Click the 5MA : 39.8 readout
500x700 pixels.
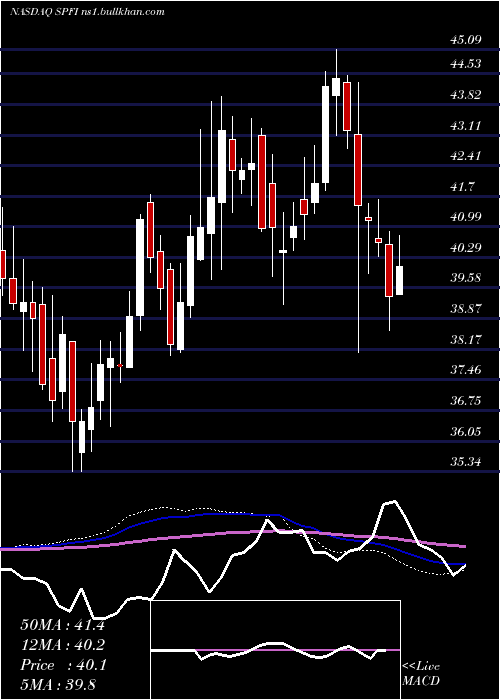58,685
